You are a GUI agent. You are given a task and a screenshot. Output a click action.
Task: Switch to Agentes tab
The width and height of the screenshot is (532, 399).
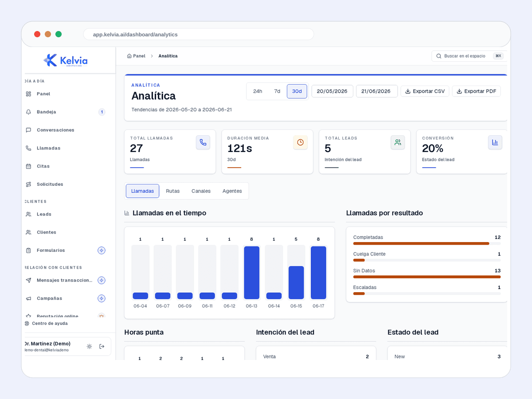pyautogui.click(x=232, y=191)
